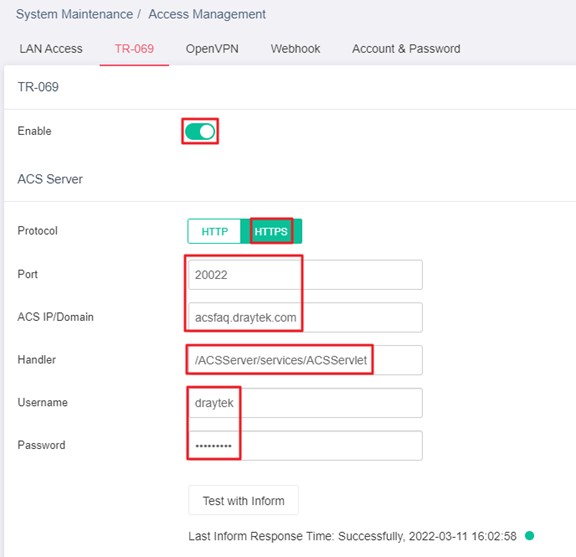Go to the Webhook tab
576x557 pixels.
(295, 49)
